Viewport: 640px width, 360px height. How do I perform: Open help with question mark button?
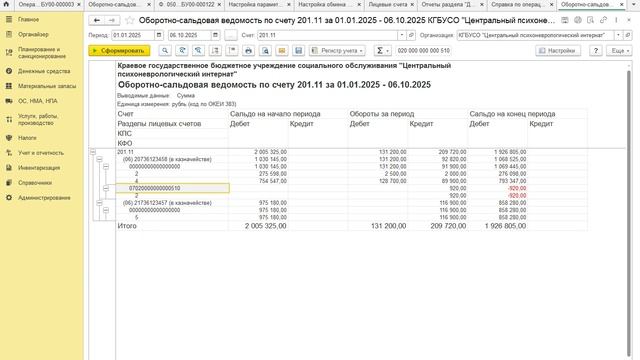(596, 50)
